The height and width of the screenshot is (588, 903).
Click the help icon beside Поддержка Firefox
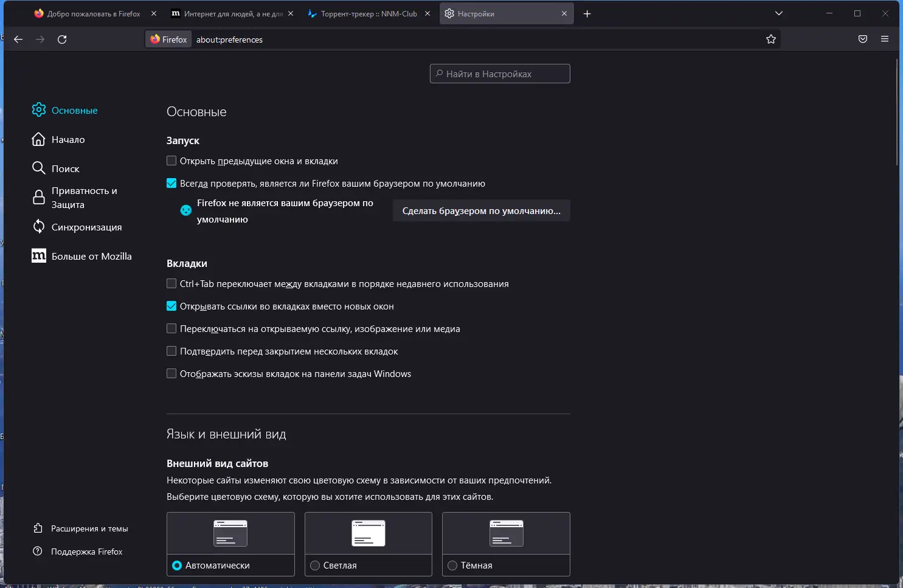tap(38, 552)
